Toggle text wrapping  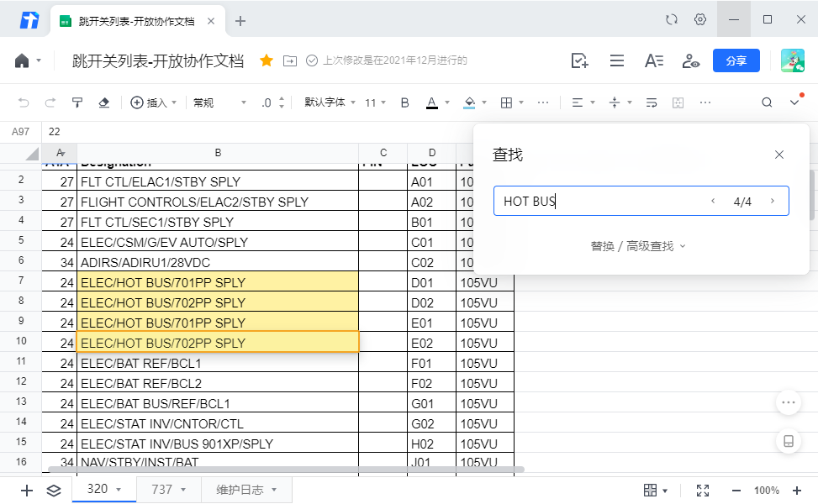click(652, 102)
